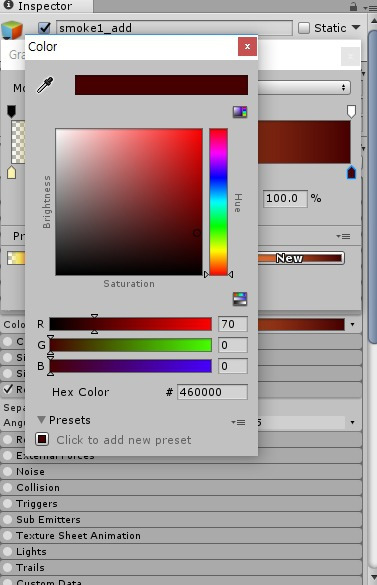377x585 pixels.
Task: Open the Angular velocity dropdown arrow
Action: click(x=352, y=423)
